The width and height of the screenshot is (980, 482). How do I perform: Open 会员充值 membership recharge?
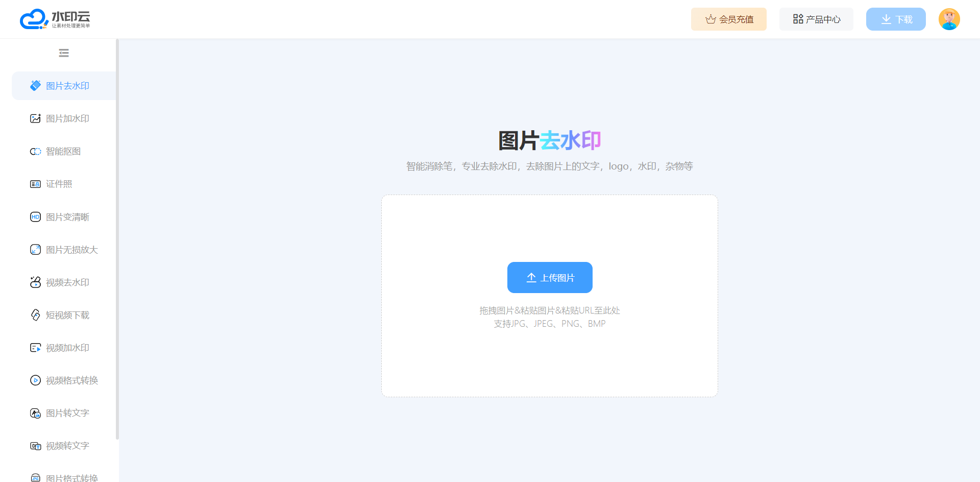[728, 19]
